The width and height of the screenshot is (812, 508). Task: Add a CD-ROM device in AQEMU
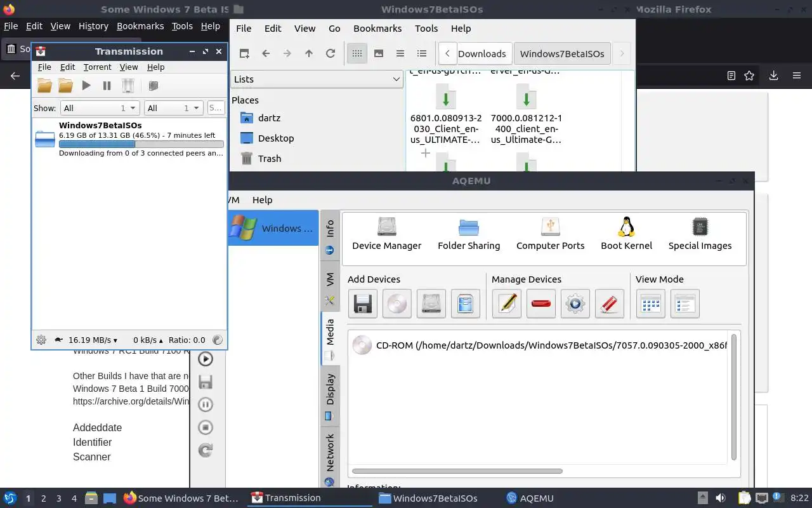396,304
